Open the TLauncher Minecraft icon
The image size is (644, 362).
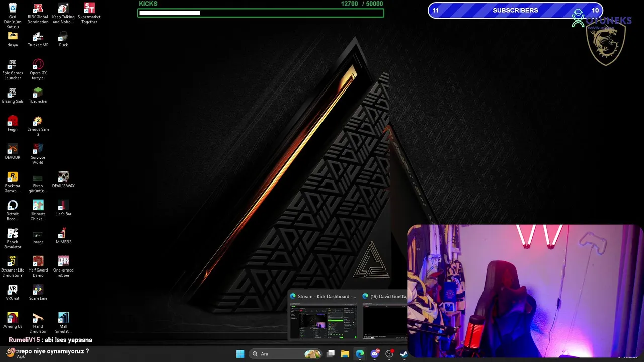(38, 96)
